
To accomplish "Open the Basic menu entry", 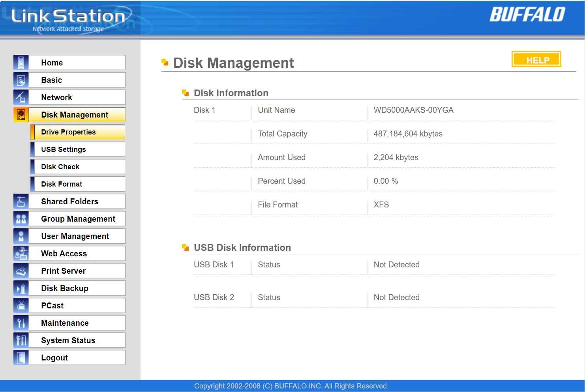I will pyautogui.click(x=77, y=80).
